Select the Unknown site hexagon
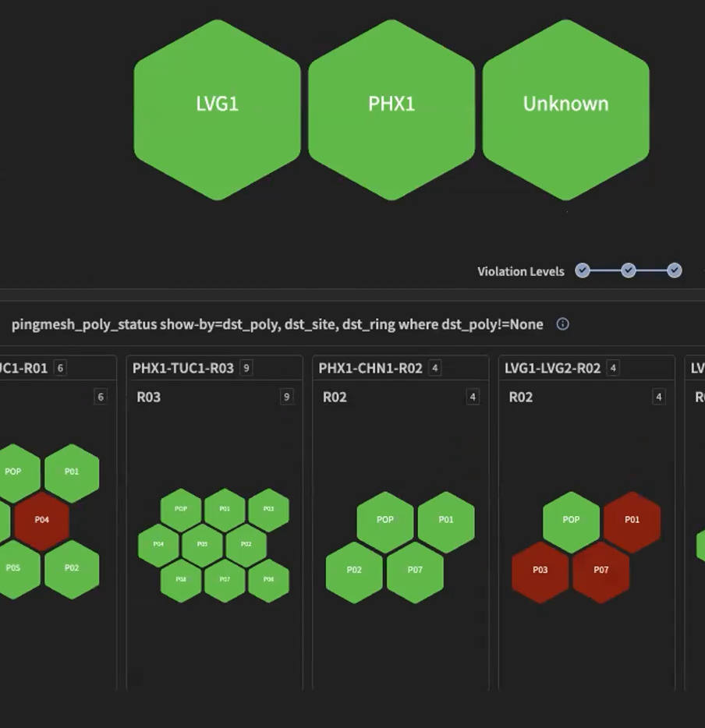Image resolution: width=705 pixels, height=728 pixels. (565, 110)
